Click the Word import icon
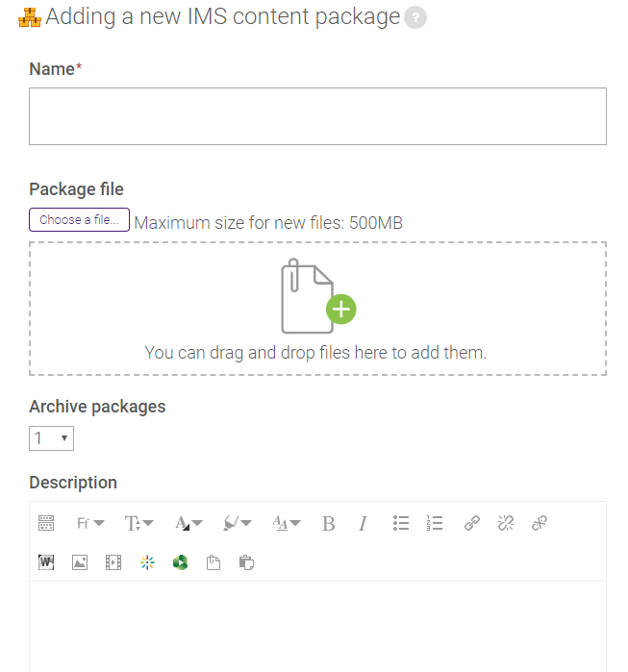Screen dimensions: 628x672 [46, 562]
